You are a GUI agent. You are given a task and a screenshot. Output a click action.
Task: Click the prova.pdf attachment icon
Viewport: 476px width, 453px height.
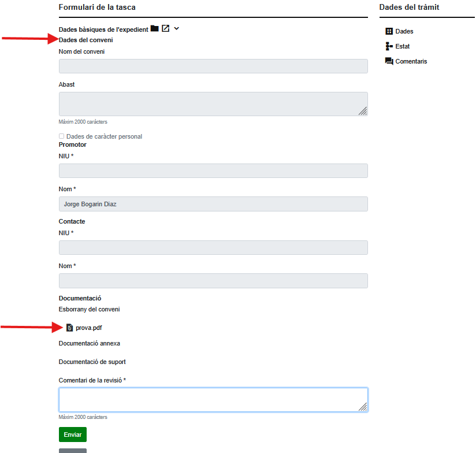(69, 328)
